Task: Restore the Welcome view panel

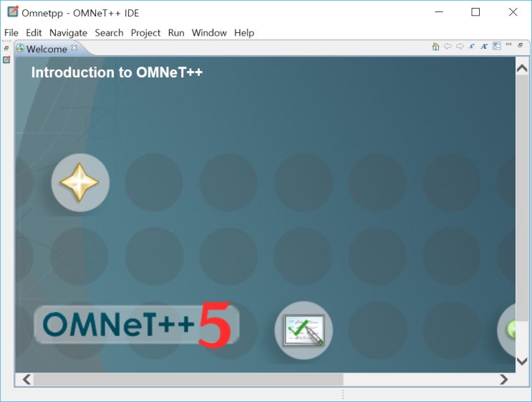Action: 521,45
